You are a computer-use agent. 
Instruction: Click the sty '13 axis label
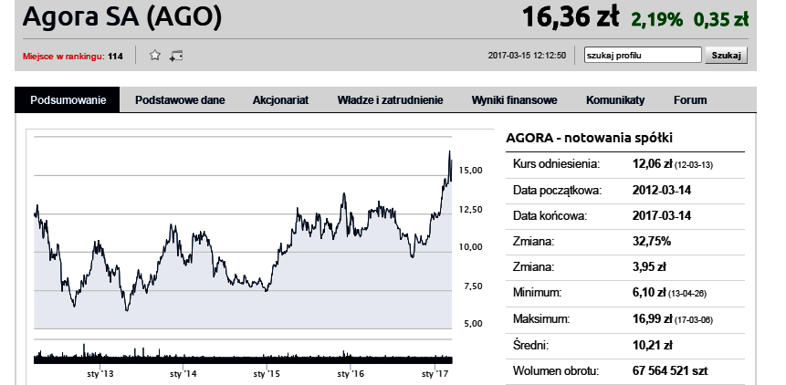[100, 374]
